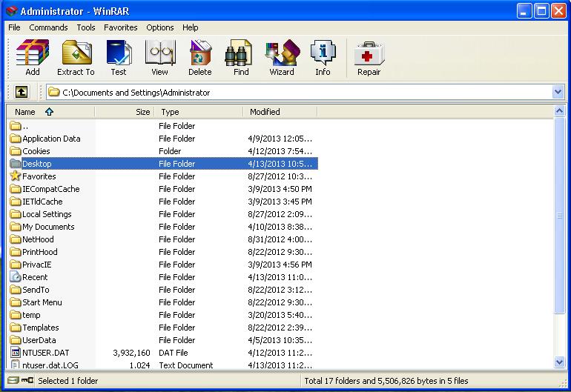Open the address path dropdown arrow
571x392 pixels.
coord(558,92)
